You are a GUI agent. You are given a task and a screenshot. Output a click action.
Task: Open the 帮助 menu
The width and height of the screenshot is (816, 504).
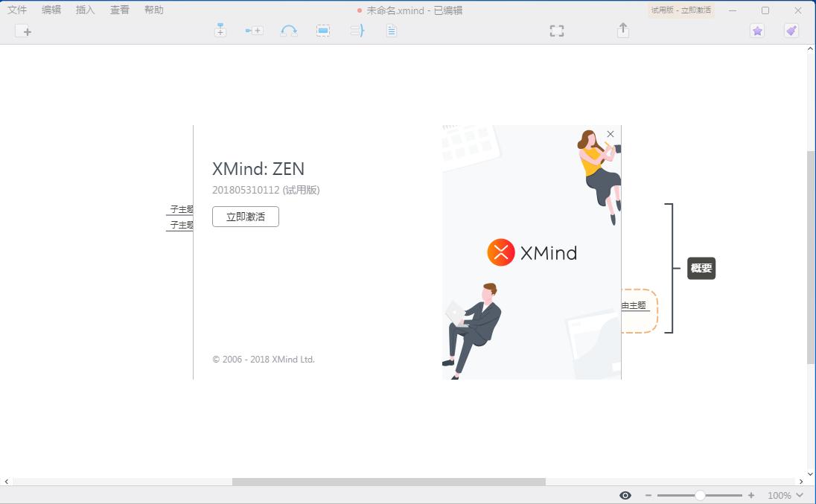click(x=154, y=10)
